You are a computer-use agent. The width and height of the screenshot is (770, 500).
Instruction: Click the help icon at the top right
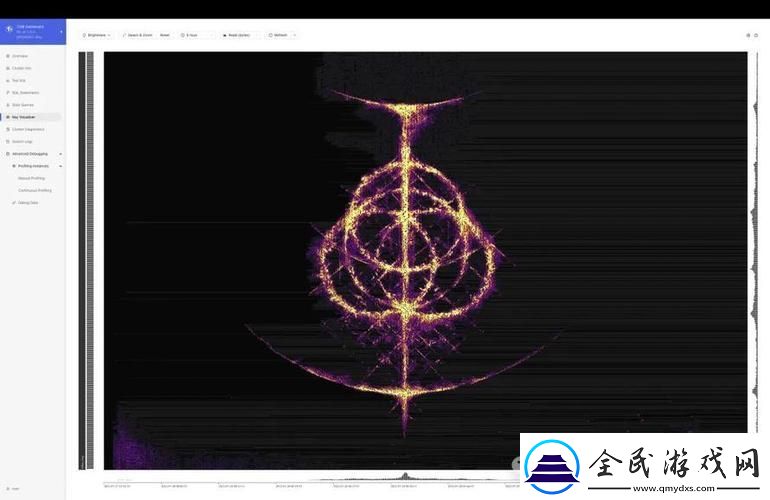756,35
